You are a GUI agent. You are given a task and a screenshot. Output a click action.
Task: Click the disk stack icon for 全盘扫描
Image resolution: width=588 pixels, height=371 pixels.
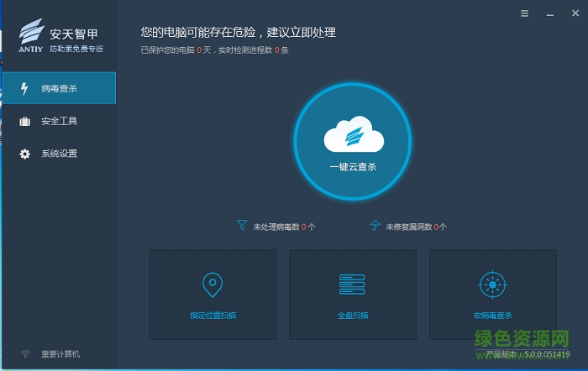click(352, 285)
